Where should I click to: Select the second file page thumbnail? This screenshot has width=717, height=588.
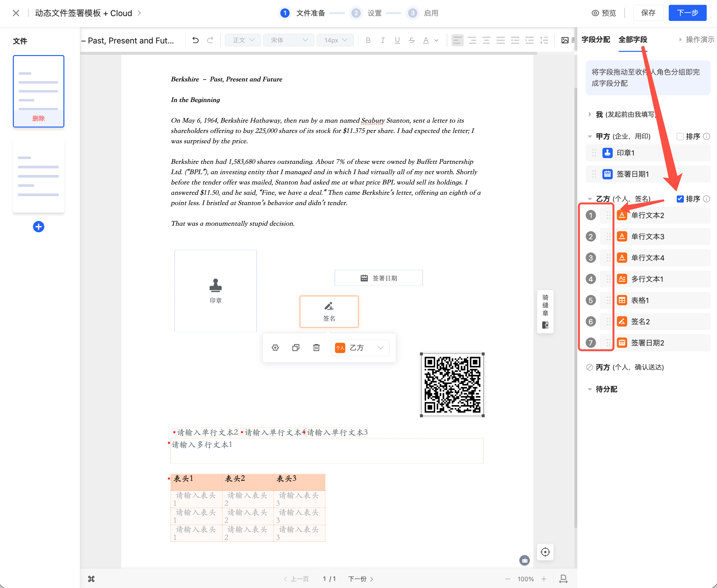[39, 176]
